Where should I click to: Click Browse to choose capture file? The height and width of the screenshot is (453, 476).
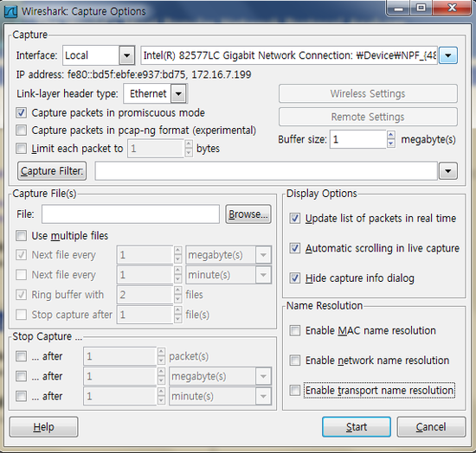pos(248,214)
